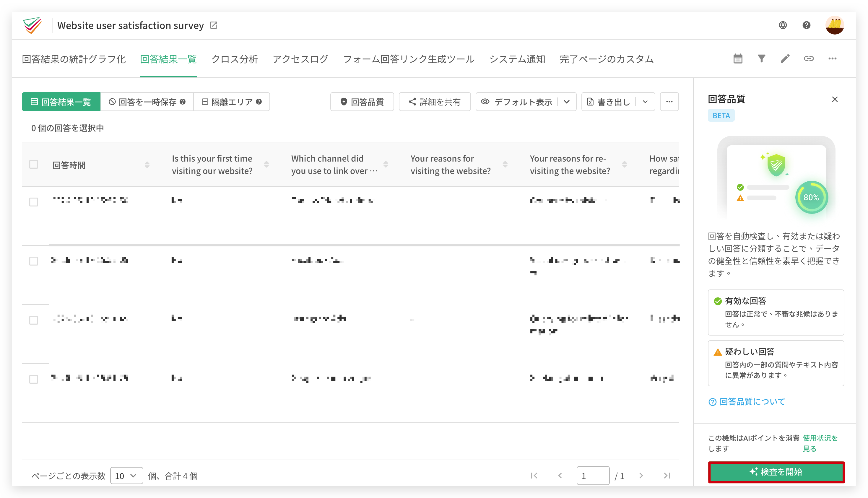Sort the 'Your reasons for visiting' column
Screen dimensions: 868x498
(x=505, y=165)
